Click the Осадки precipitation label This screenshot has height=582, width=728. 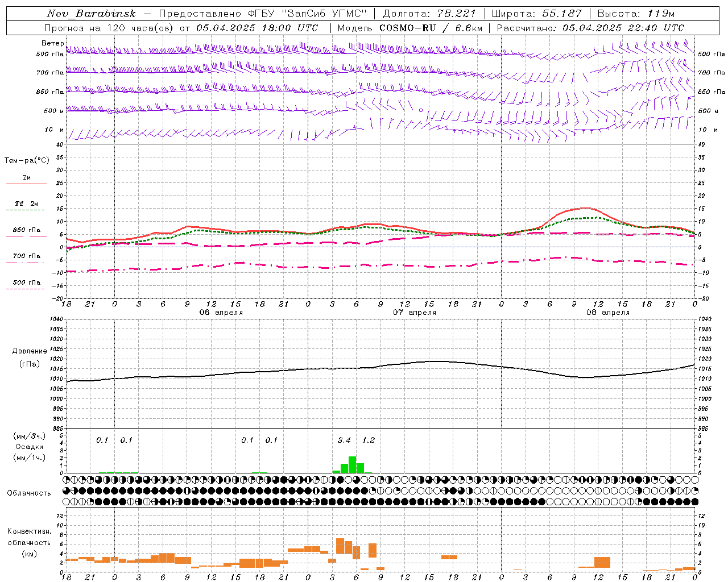coord(30,447)
